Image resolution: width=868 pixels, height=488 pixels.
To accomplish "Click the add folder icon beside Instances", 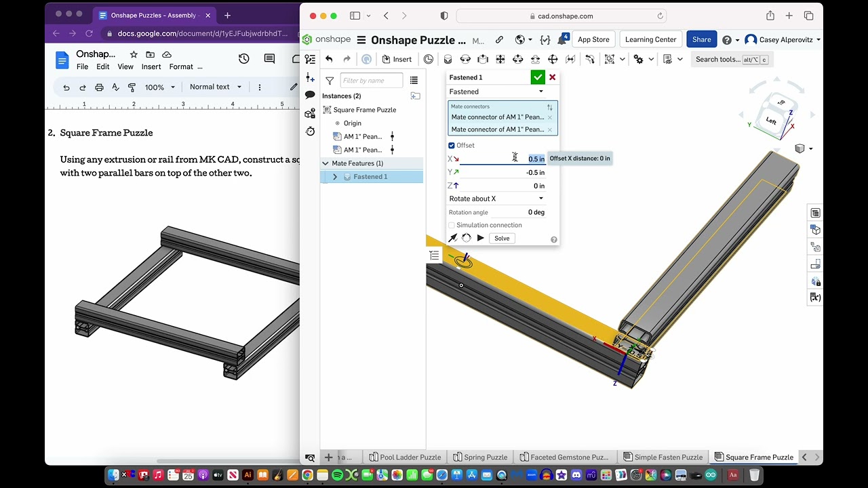I will [x=415, y=96].
